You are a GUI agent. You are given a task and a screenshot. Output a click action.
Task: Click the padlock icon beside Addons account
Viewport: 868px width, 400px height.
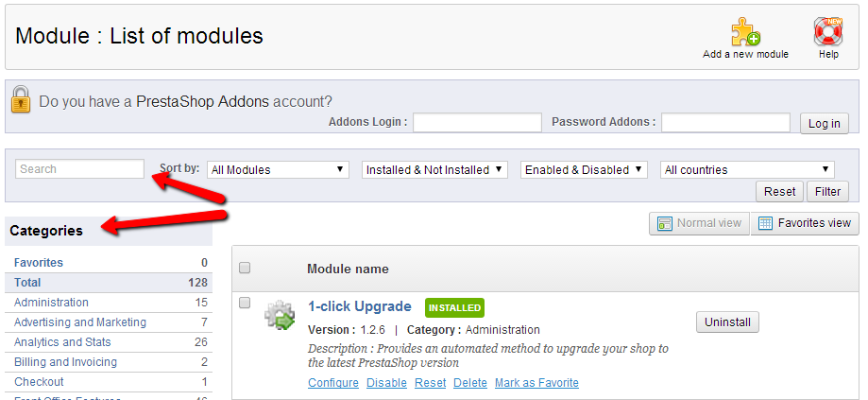(22, 100)
